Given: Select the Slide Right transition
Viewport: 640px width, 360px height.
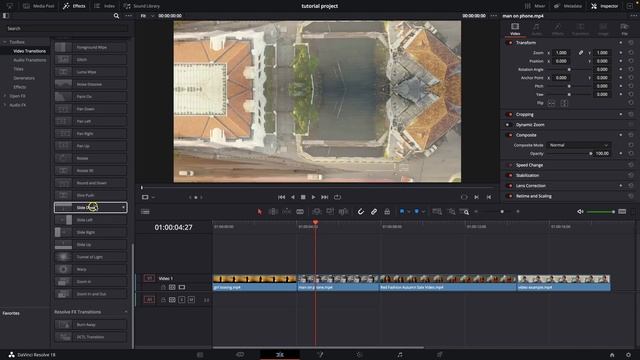Looking at the screenshot, I should [x=90, y=232].
